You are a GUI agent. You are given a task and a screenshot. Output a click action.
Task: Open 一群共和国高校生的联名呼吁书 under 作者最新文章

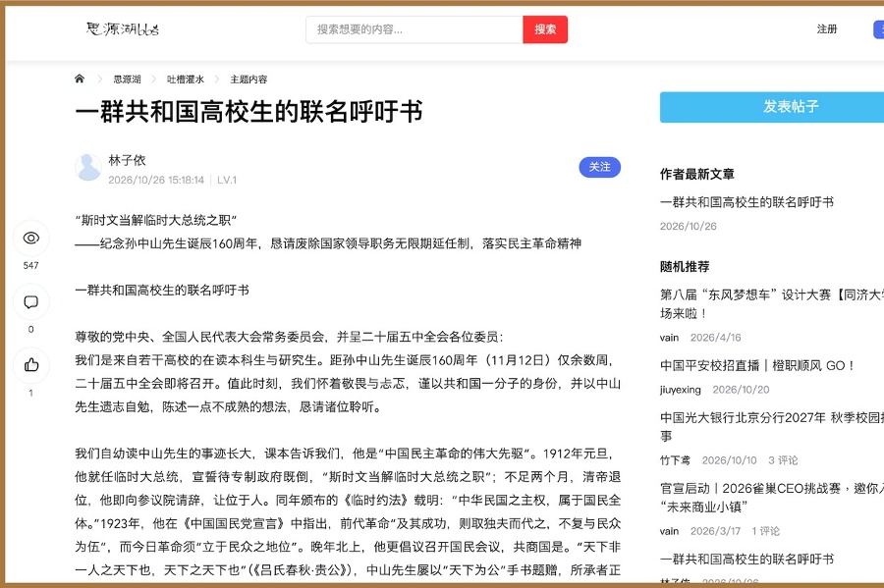746,202
